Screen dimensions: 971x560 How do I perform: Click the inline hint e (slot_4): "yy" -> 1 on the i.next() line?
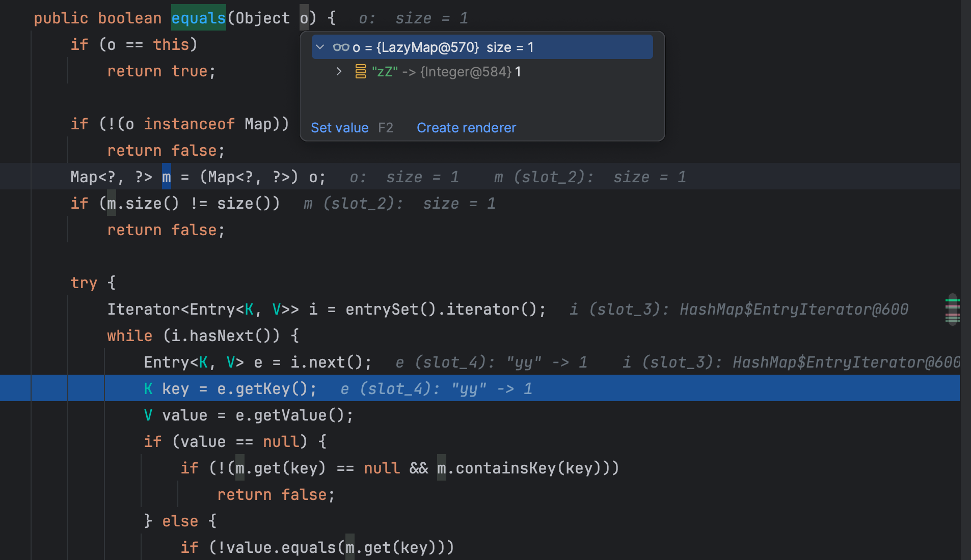[491, 362]
